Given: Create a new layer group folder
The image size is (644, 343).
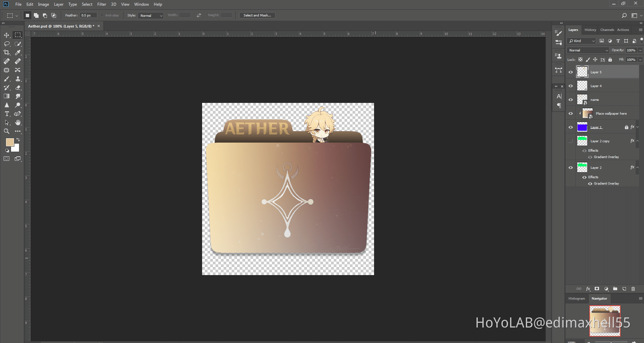Looking at the screenshot, I should point(615,289).
